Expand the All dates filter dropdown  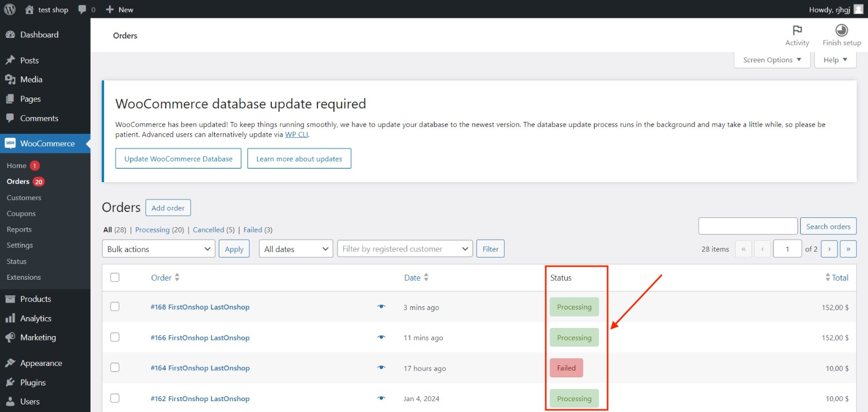(296, 249)
